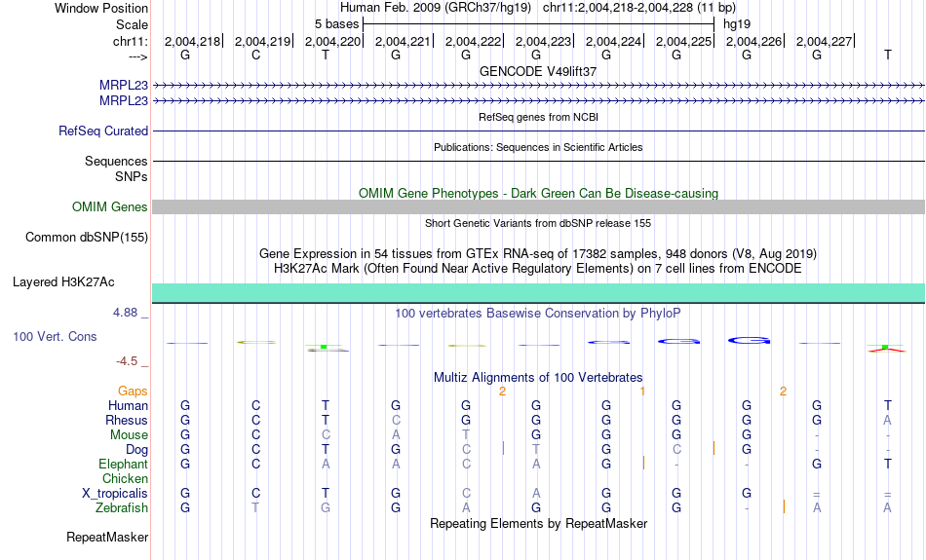Open the Common dbSNP(155) track label
This screenshot has height=560, width=926.
(87, 238)
